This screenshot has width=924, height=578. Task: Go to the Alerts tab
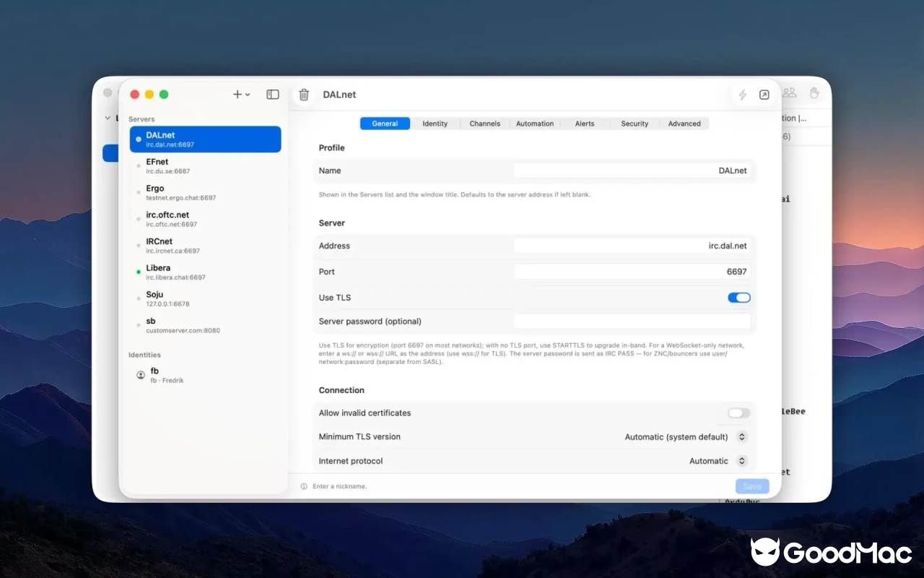pos(585,124)
